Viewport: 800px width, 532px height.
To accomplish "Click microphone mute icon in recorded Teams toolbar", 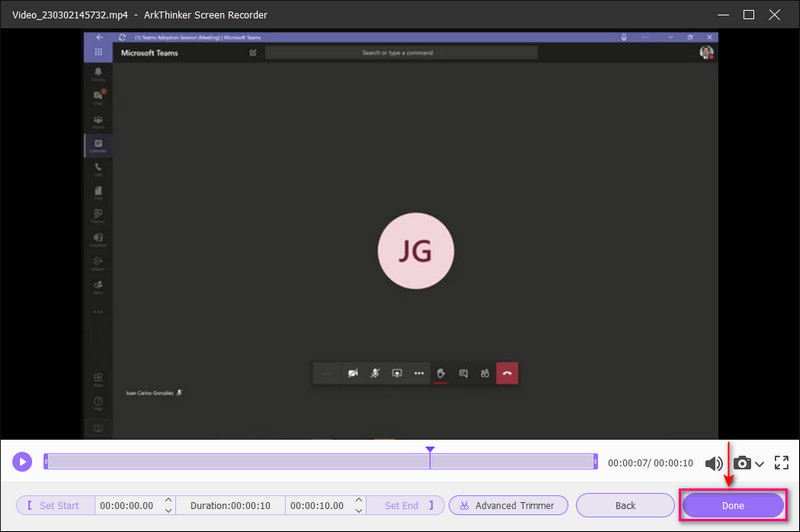I will pyautogui.click(x=375, y=373).
